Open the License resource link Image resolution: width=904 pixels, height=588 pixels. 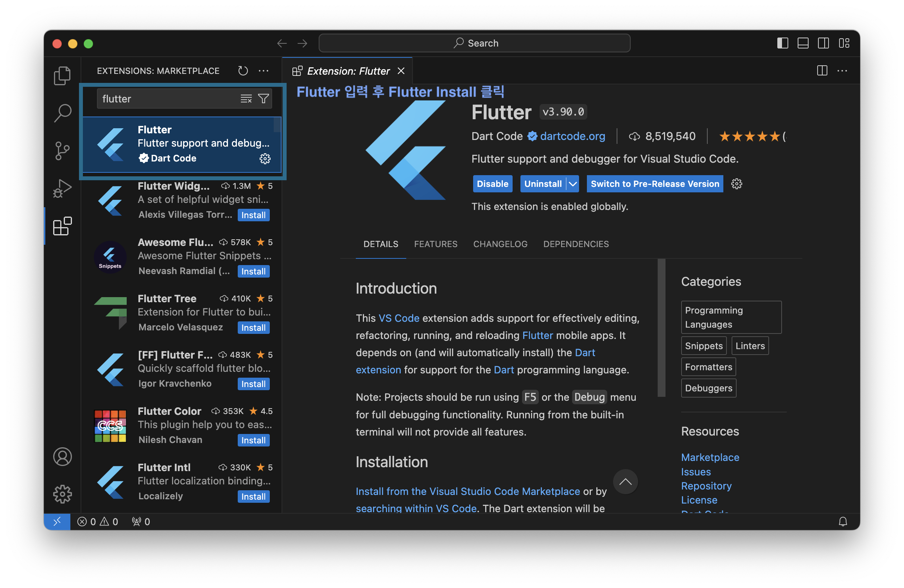coord(699,500)
